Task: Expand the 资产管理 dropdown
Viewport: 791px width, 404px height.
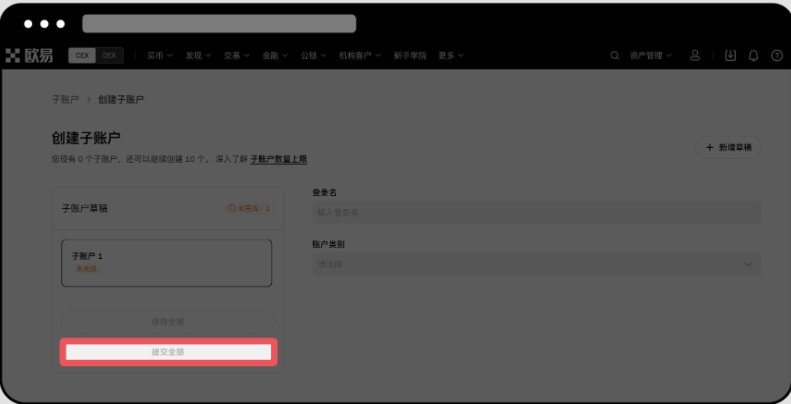Action: 651,56
